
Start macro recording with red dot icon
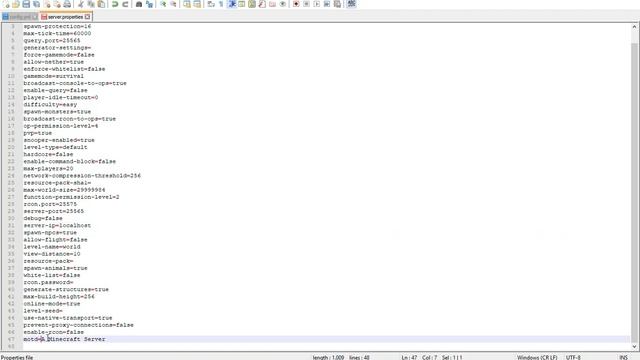[296, 4]
